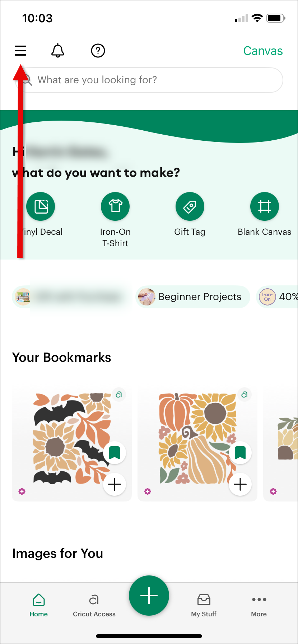Switch to the My Stuff tab
Image resolution: width=298 pixels, height=644 pixels.
204,605
